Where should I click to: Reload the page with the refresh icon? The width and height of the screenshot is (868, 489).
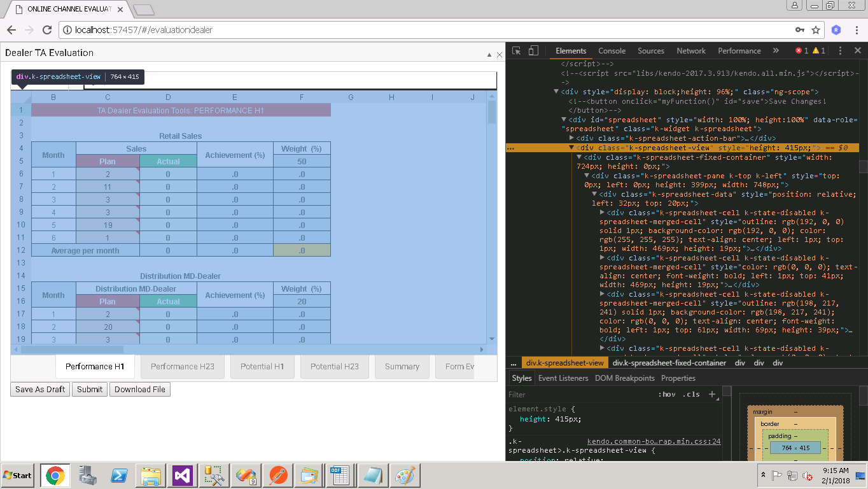[46, 30]
